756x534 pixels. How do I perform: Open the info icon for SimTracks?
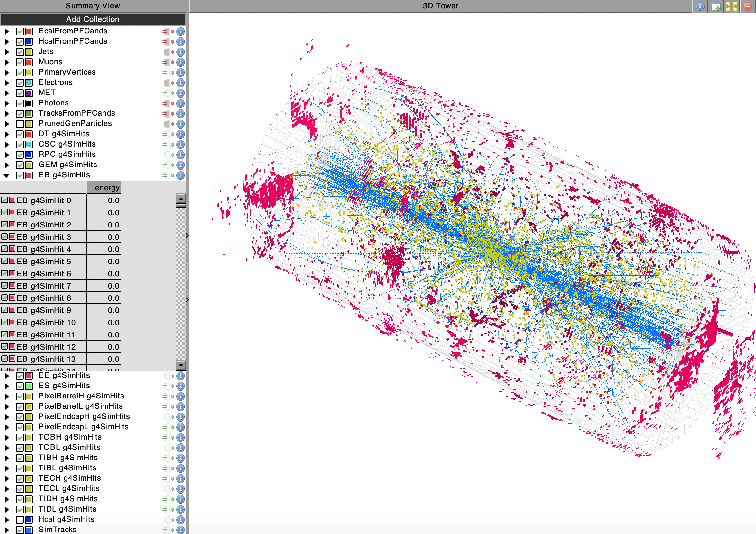click(x=180, y=530)
